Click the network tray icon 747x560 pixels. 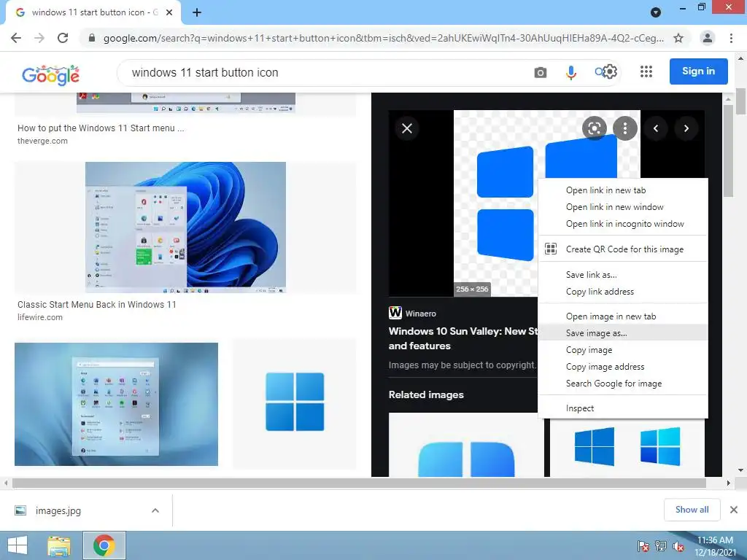[661, 546]
